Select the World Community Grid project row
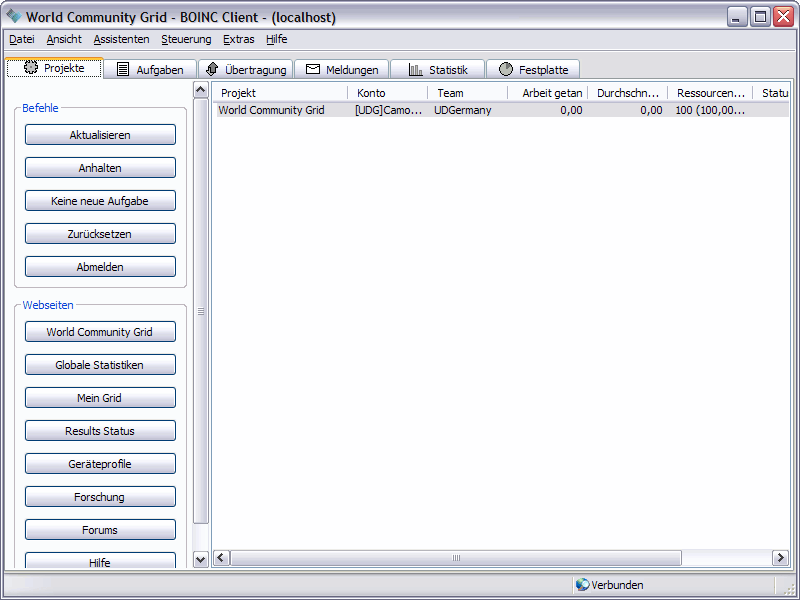Image resolution: width=800 pixels, height=600 pixels. 503,110
